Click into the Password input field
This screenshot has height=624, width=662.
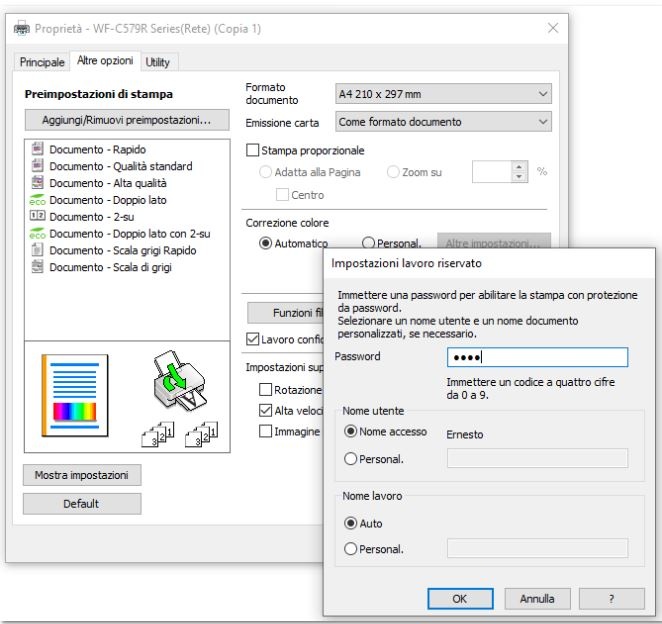point(536,357)
